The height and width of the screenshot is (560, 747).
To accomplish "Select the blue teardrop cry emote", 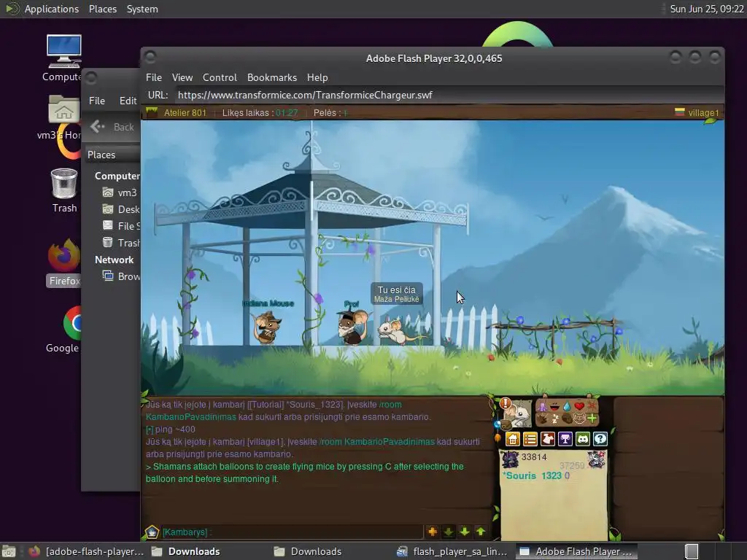I will [x=567, y=407].
